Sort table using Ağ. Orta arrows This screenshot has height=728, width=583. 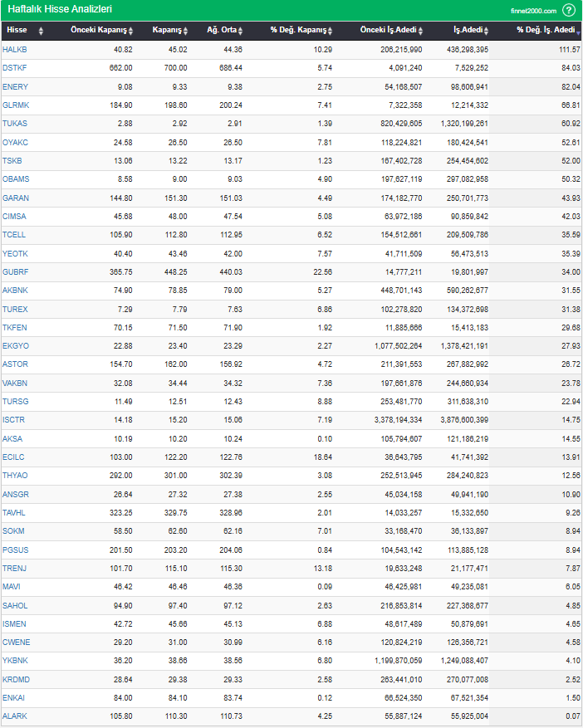(x=240, y=31)
